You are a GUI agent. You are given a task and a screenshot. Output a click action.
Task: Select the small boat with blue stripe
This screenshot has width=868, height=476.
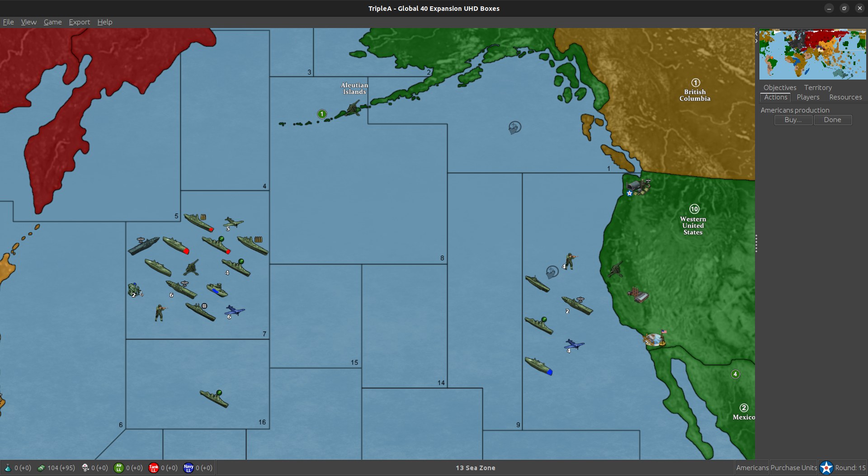click(x=217, y=290)
